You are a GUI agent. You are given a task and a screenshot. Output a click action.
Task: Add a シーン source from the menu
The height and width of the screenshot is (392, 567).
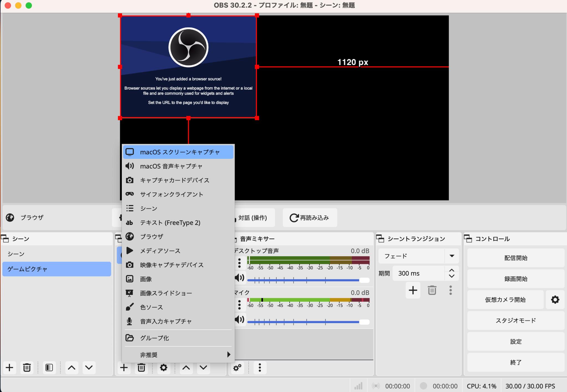pyautogui.click(x=178, y=209)
